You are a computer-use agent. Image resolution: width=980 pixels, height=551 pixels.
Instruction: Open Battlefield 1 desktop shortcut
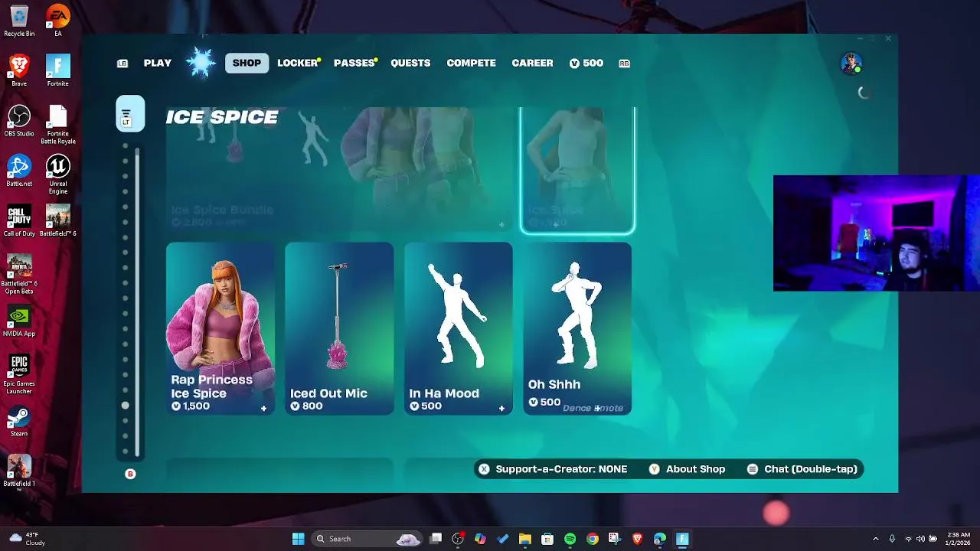coord(19,471)
